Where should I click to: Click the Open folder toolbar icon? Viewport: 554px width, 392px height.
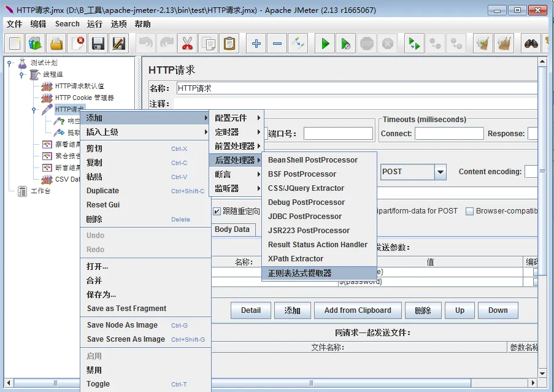56,44
